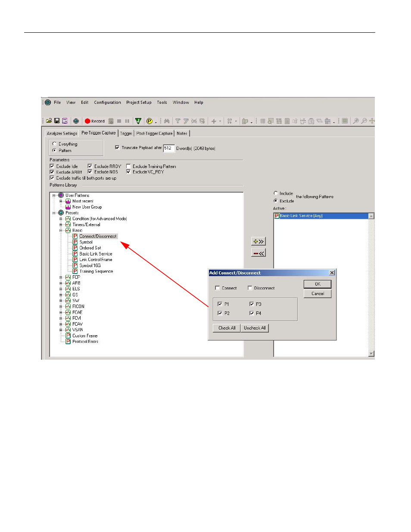This screenshot has width=411, height=532.
Task: Click the User Patterns root icon
Action: tap(61, 195)
